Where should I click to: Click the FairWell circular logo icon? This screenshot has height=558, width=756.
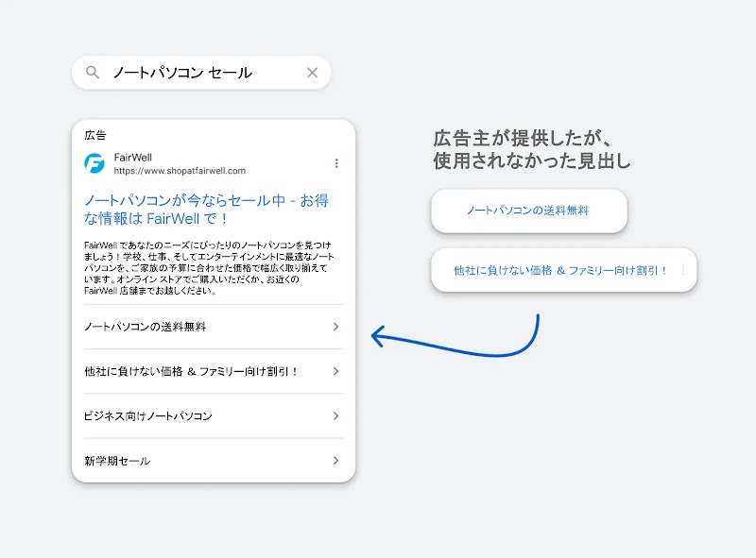click(x=94, y=161)
